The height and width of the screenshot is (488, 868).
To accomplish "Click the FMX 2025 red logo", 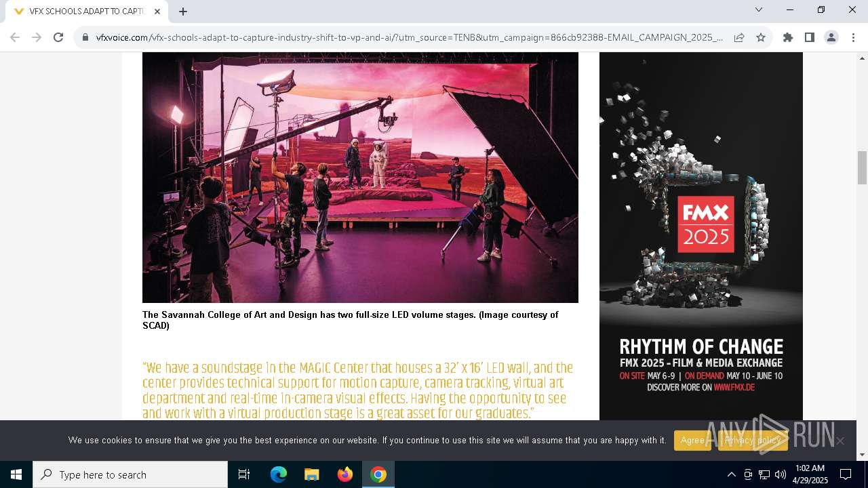I will tap(706, 224).
